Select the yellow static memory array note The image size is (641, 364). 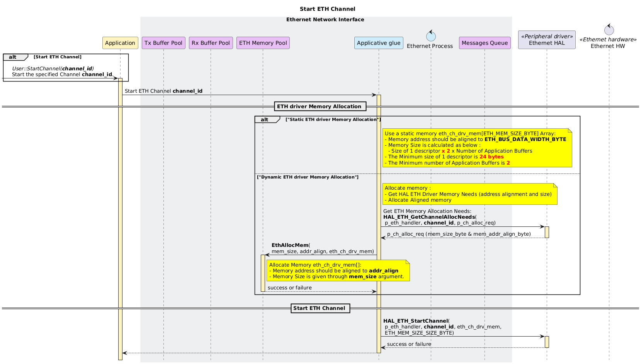(477, 148)
